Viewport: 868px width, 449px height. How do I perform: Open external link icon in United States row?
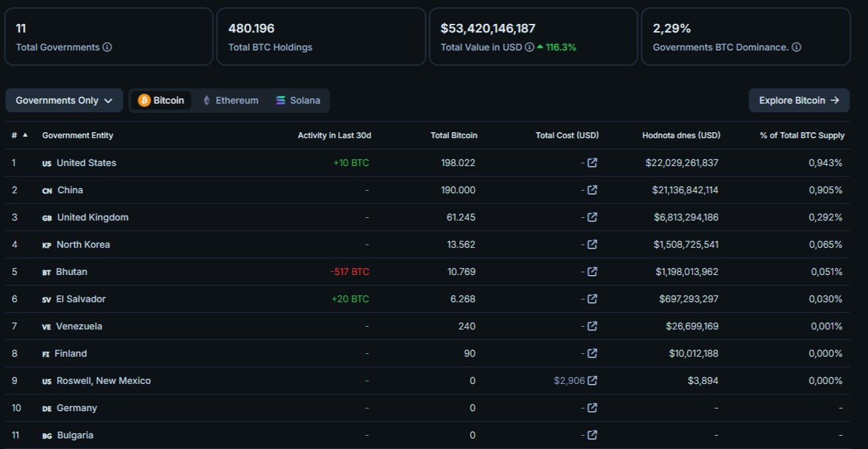pyautogui.click(x=592, y=163)
